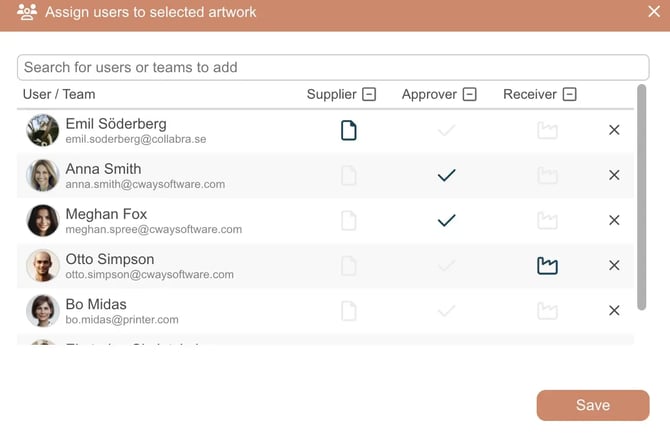Toggle Receiver role for Meghan Fox
670x439 pixels.
coord(547,221)
